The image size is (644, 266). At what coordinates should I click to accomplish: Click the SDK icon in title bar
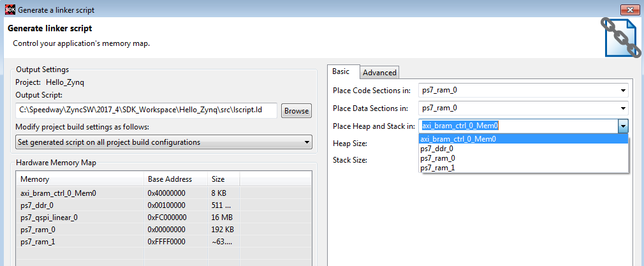[x=10, y=10]
